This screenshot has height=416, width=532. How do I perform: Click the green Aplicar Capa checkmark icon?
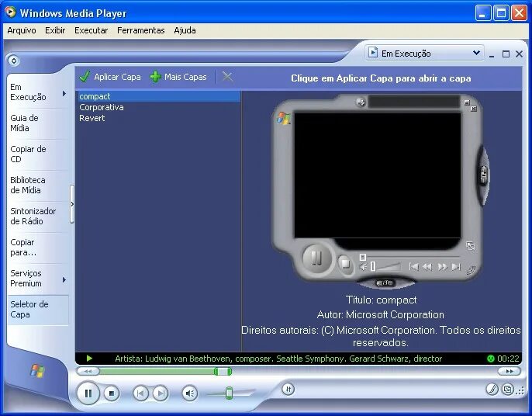(85, 77)
